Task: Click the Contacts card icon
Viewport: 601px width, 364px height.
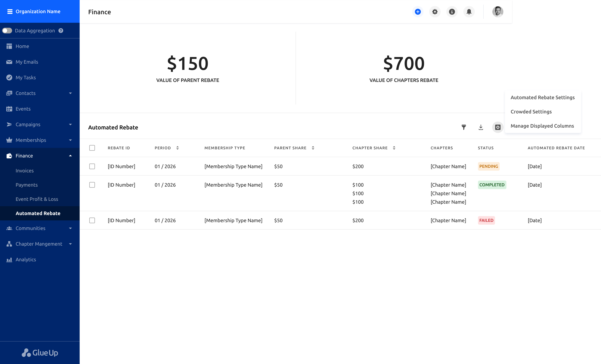Action: (x=9, y=93)
